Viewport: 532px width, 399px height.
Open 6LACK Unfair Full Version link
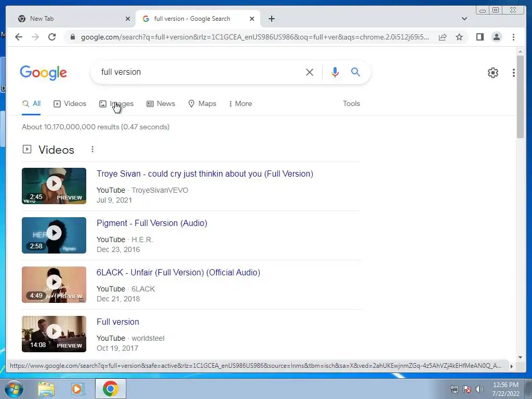179,272
